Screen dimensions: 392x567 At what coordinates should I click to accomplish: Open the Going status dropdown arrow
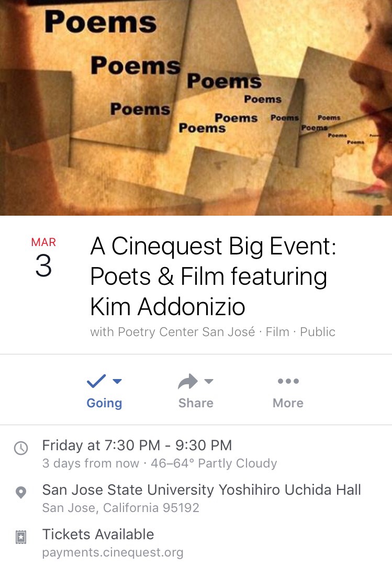(117, 381)
